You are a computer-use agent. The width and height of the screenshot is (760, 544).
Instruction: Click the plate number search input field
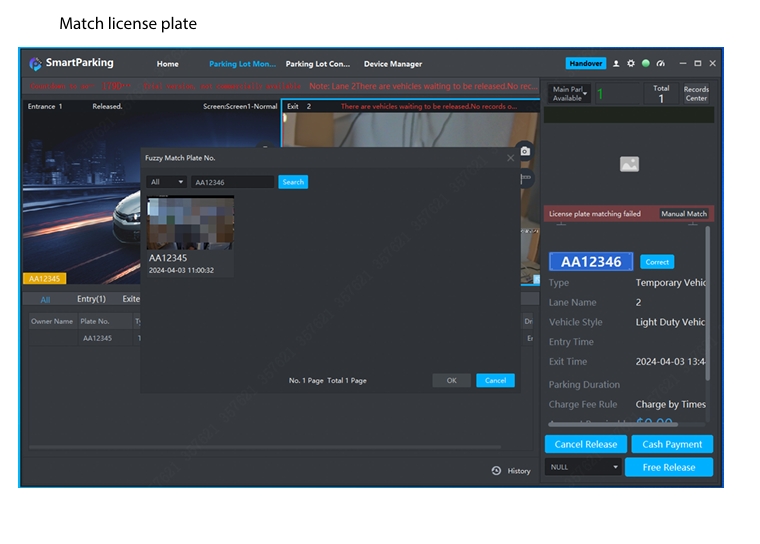tap(232, 182)
